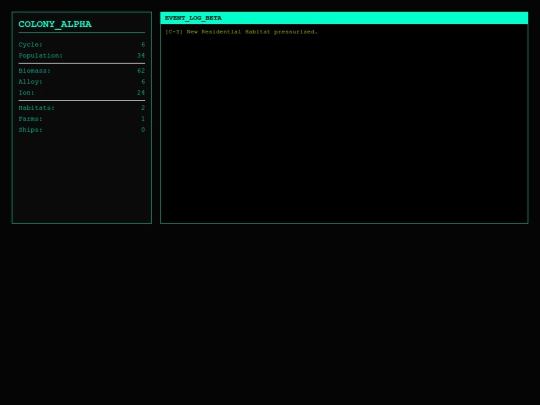This screenshot has height=405, width=540.
Task: Click the Farms value 1
Action: coord(143,119)
